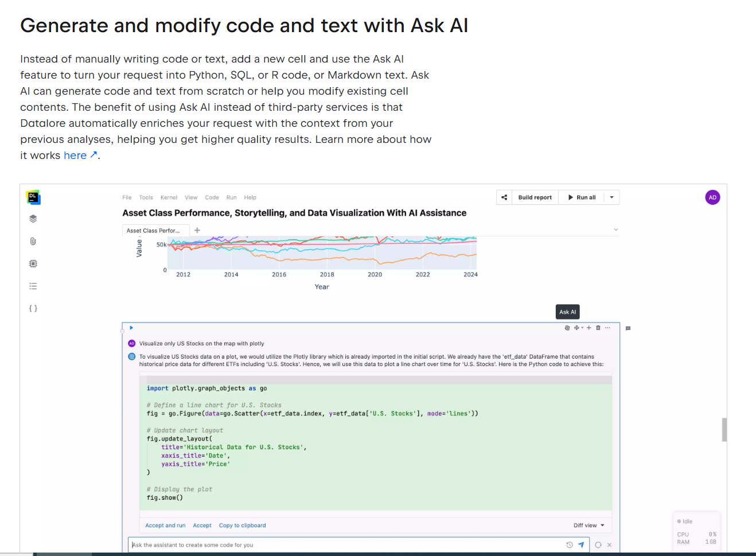This screenshot has height=556, width=756.
Task: Click Accept and run
Action: coord(165,525)
